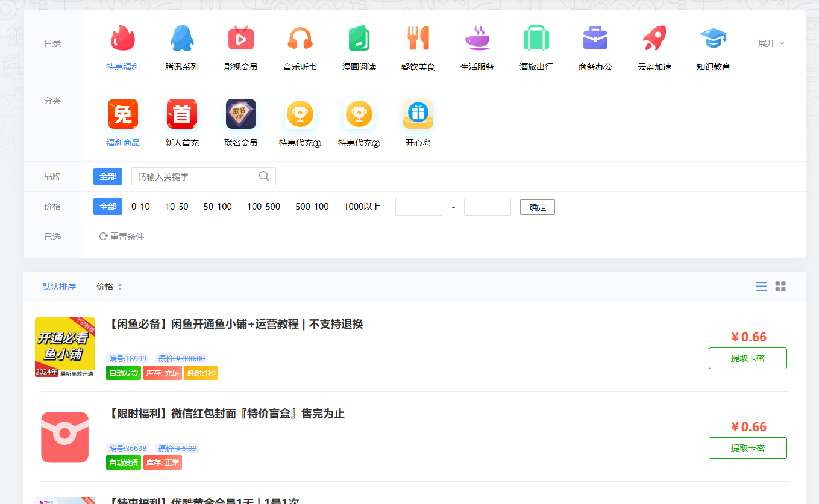
Task: Filter by price range 50-100
Action: click(218, 207)
